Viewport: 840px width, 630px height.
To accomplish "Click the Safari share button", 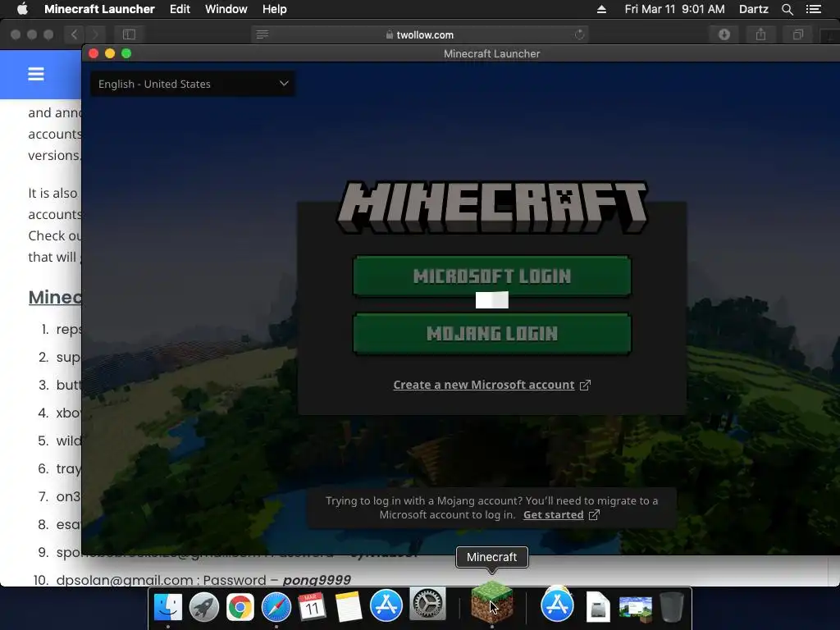I will [x=760, y=34].
